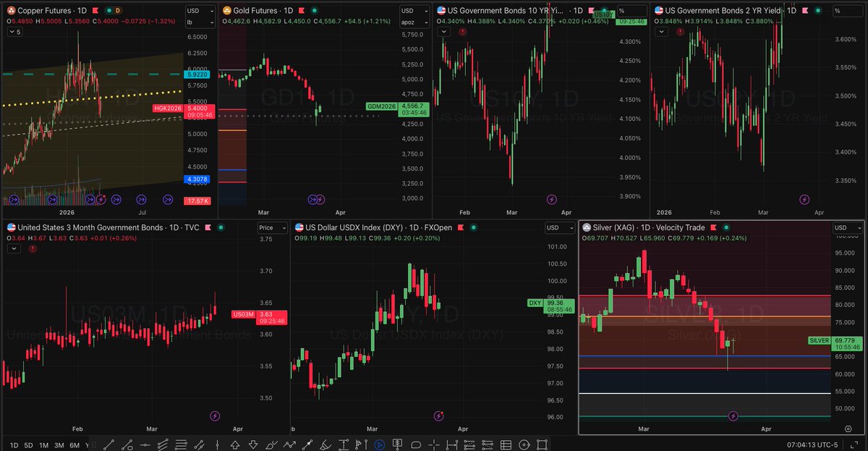Select the dollar price label tool

[397, 444]
